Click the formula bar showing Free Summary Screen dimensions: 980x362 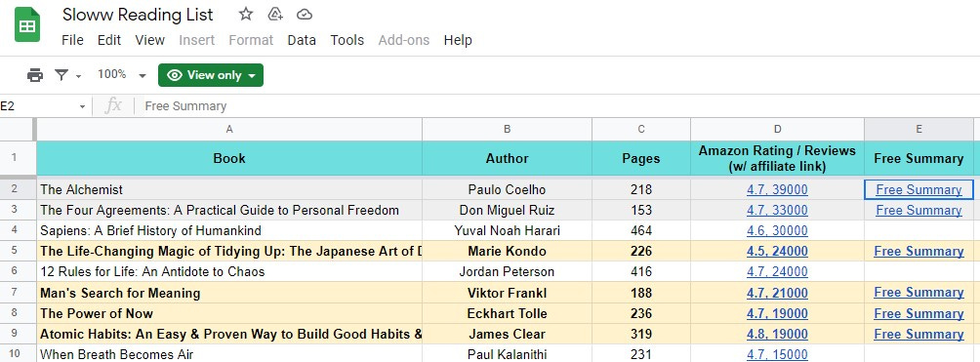tap(556, 106)
